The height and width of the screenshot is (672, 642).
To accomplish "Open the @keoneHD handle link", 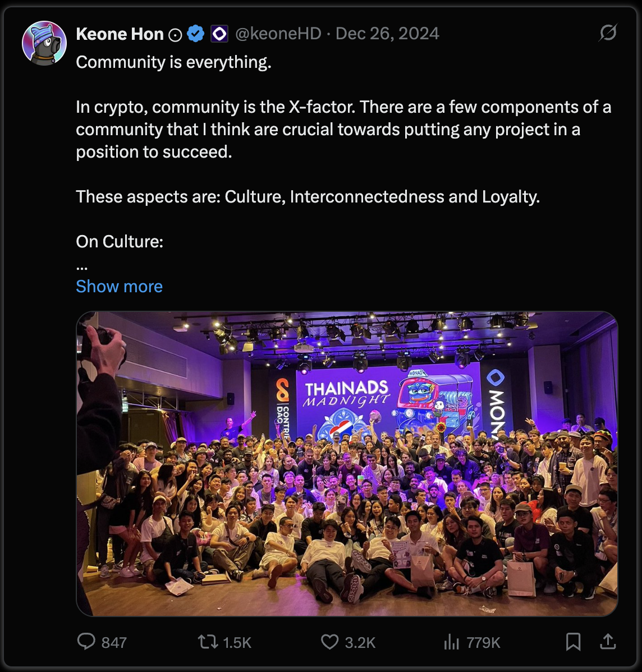I will tap(278, 34).
